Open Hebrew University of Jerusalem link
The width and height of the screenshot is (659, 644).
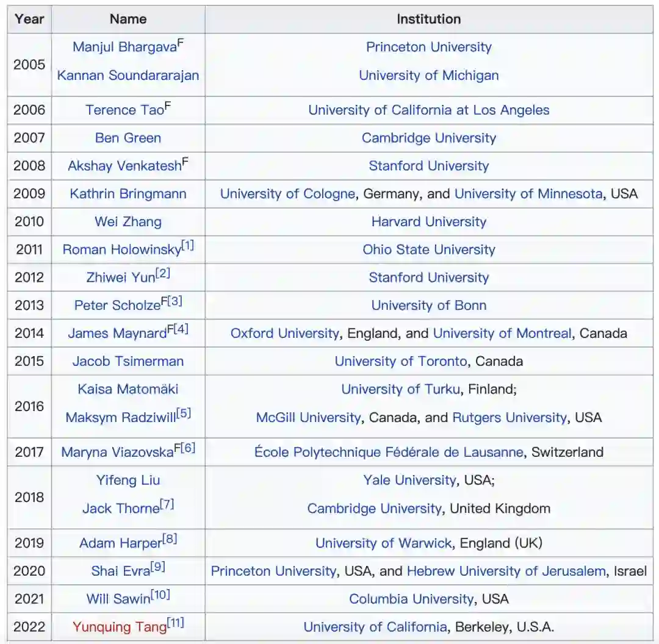(506, 571)
